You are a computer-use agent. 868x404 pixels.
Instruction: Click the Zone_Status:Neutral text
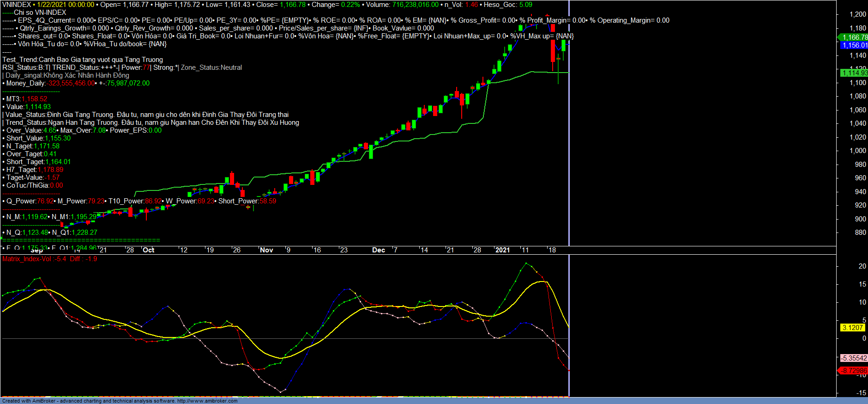click(x=211, y=67)
